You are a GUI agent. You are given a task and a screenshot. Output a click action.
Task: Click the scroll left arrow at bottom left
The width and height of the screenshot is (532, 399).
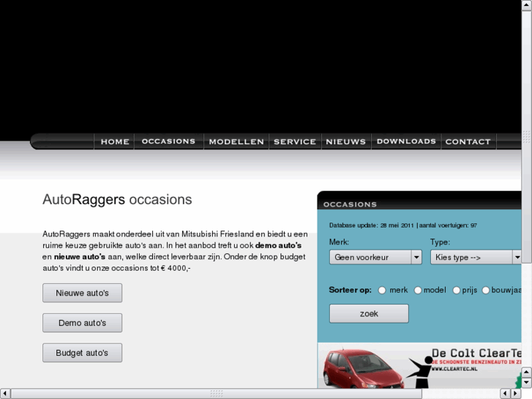(5, 394)
